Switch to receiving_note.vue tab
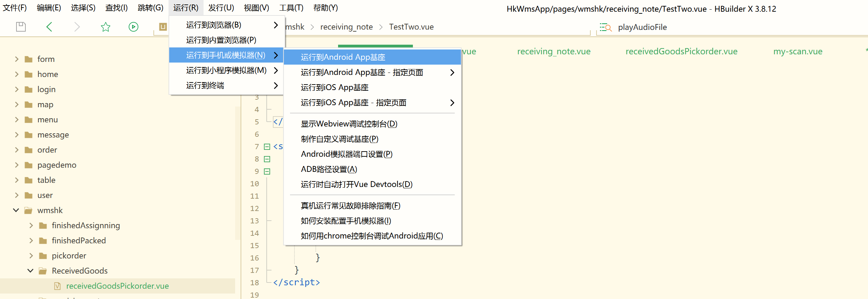 554,52
